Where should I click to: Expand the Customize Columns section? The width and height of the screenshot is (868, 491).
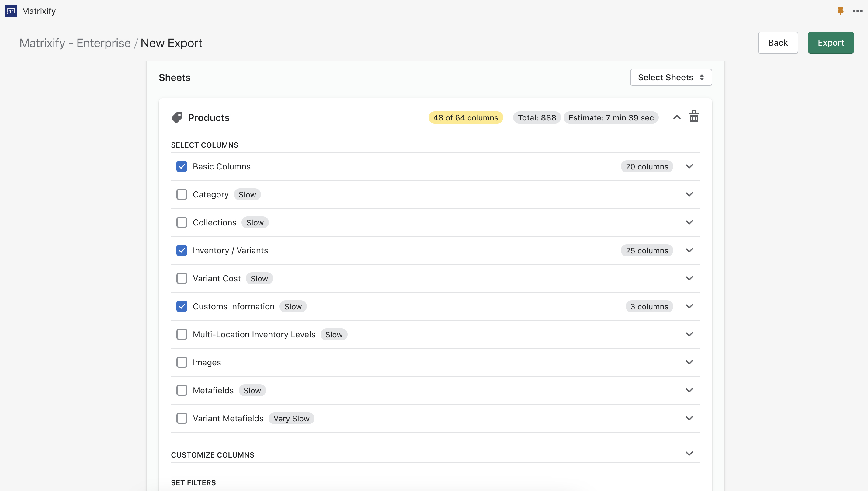click(x=689, y=454)
